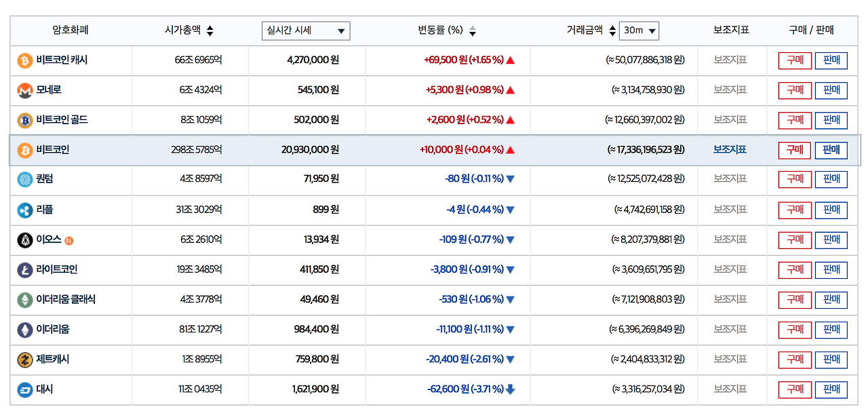
Task: Click 판매 for 이더리움 클래식
Action: click(x=831, y=299)
